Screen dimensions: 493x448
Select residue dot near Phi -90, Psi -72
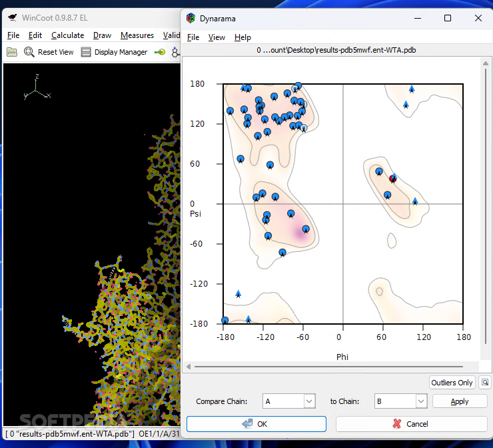pos(282,252)
